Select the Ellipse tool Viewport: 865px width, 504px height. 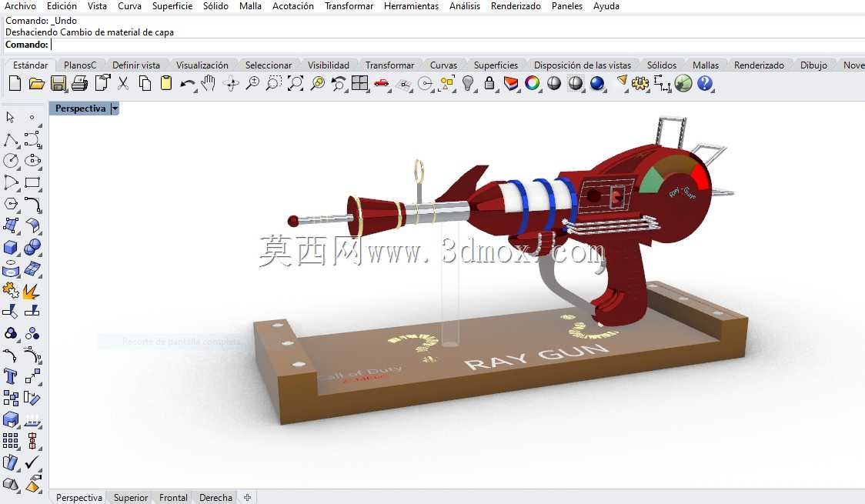32,161
